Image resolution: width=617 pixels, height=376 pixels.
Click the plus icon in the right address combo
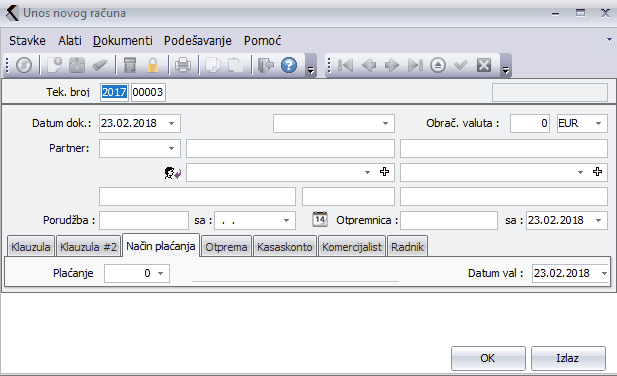coord(597,172)
